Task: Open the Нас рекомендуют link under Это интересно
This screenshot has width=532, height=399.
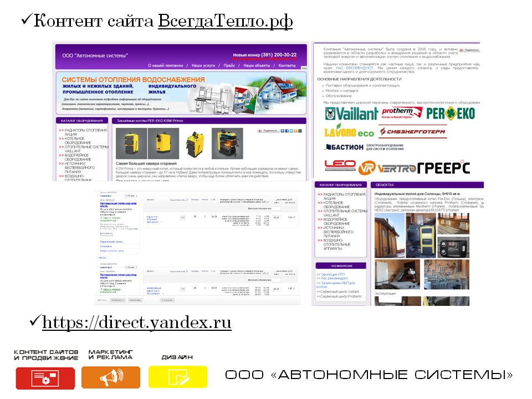Action: 335,279
